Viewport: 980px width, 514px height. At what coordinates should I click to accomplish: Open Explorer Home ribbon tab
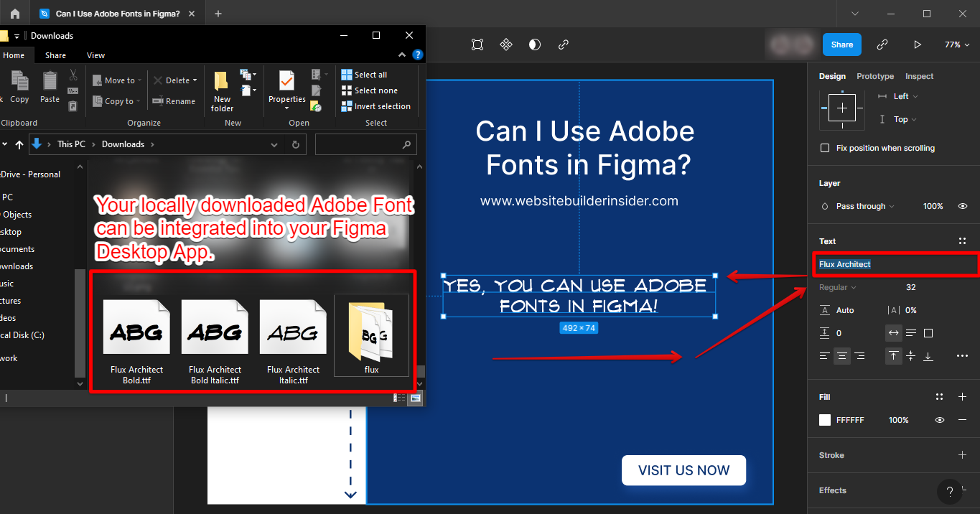14,55
